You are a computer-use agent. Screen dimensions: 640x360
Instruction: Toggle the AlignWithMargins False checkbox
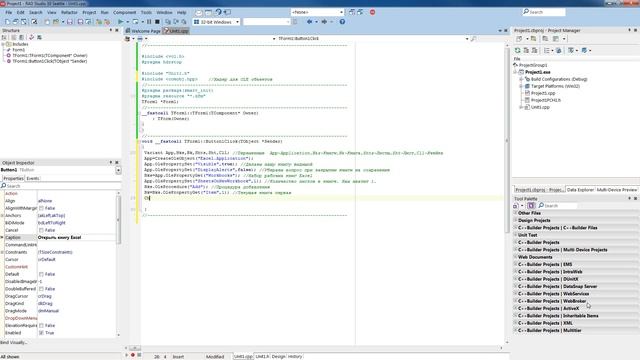coord(41,208)
